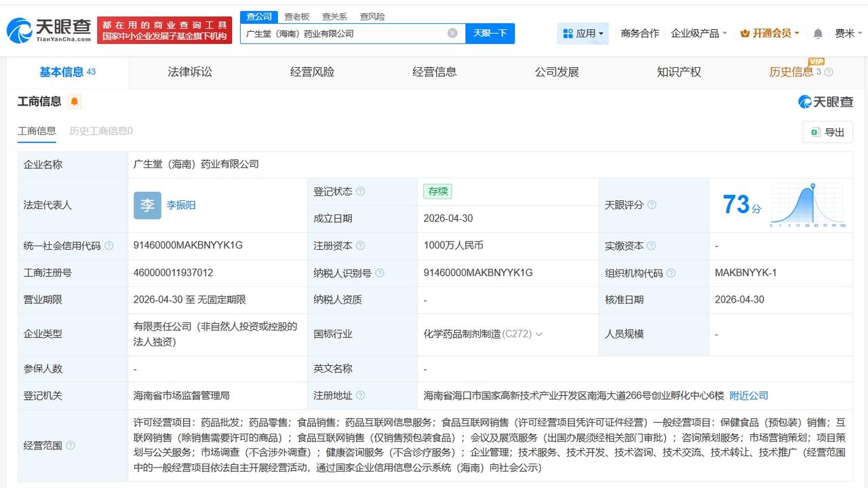868x488 pixels.
Task: Click the 李 avatar of legal representative
Action: coord(147,205)
